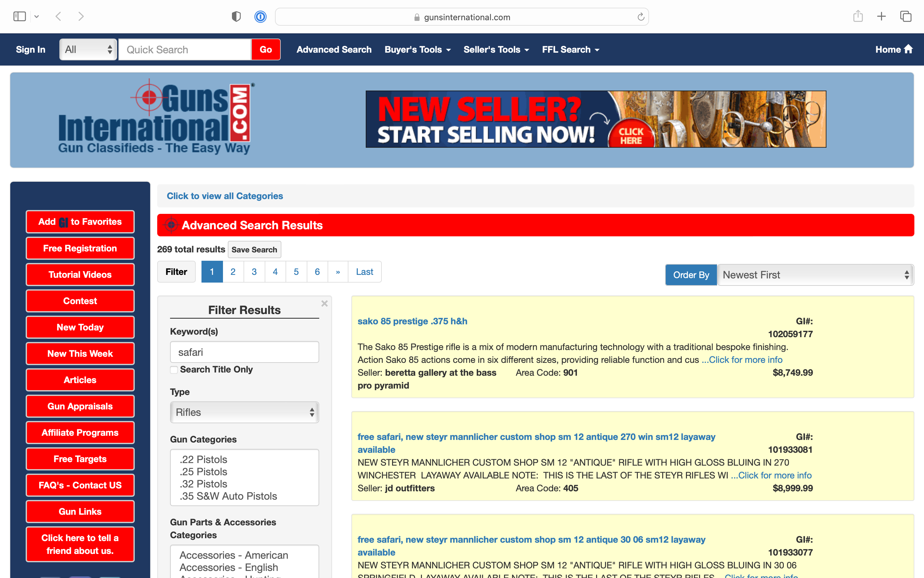Open Affiliate Programs
Image resolution: width=924 pixels, height=578 pixels.
click(80, 433)
